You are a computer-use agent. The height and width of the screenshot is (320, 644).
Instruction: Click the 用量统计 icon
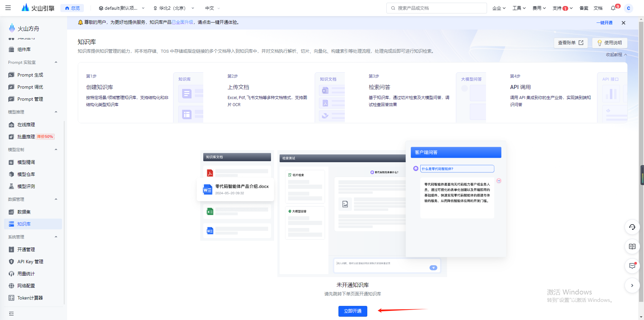(x=11, y=274)
